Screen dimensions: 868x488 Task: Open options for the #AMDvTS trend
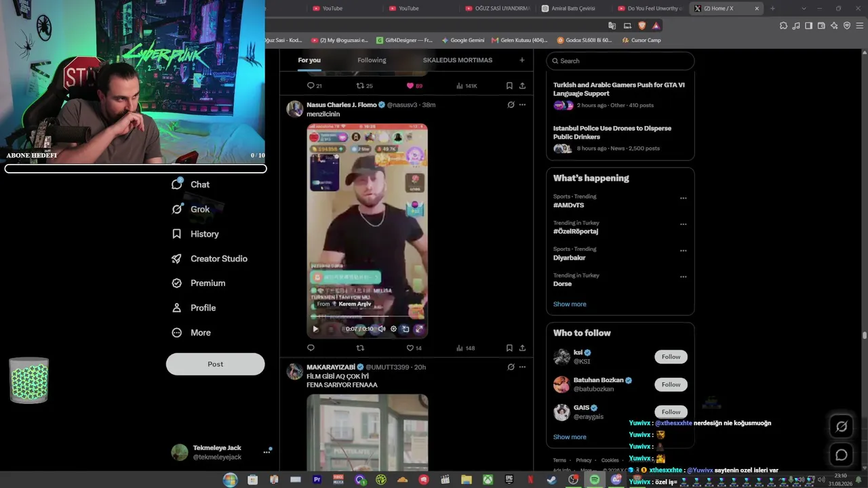(x=683, y=199)
